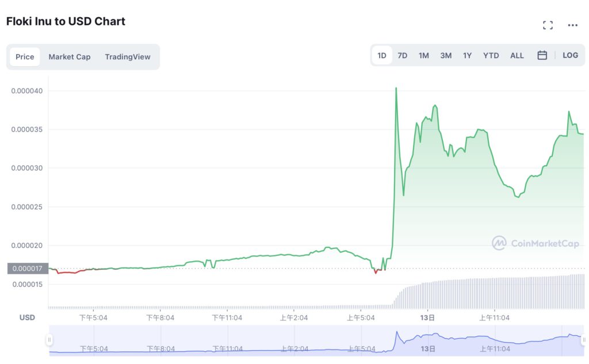Image resolution: width=589 pixels, height=364 pixels.
Task: Open fullscreen chart view icon
Action: pyautogui.click(x=548, y=25)
